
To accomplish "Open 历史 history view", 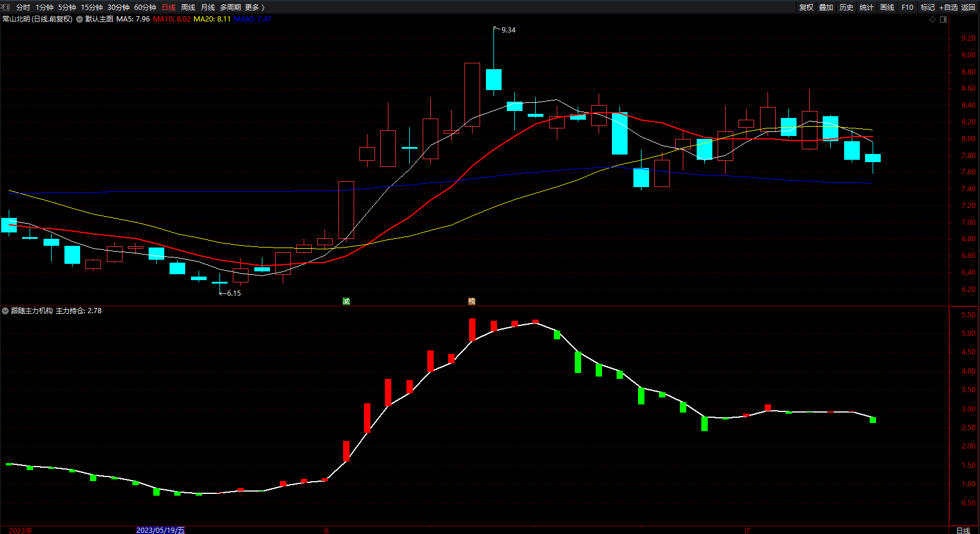I will point(846,8).
